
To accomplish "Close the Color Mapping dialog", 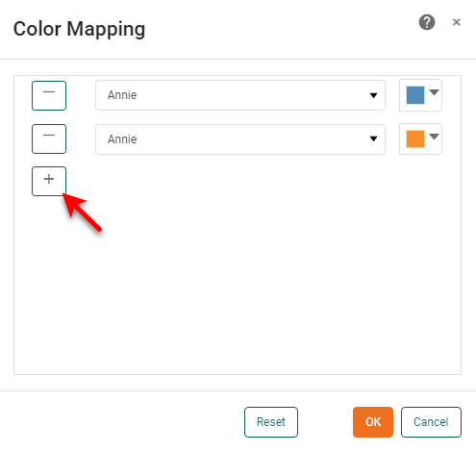I will [x=456, y=22].
